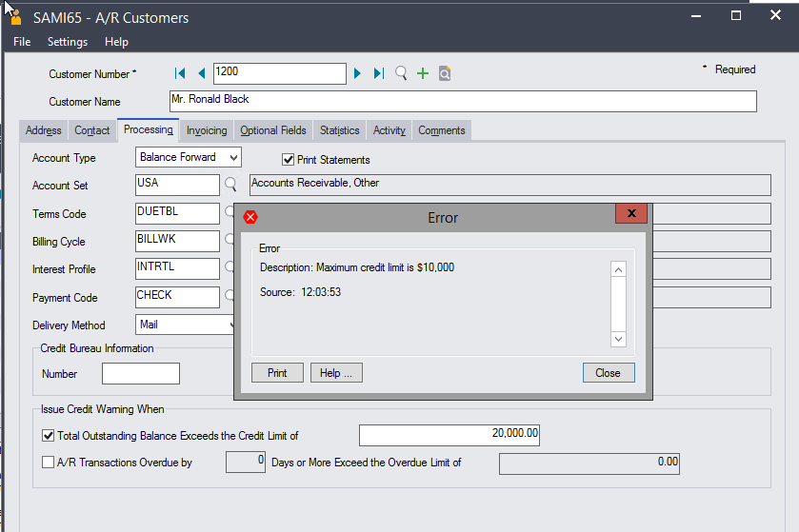Click green plus new customer icon
The width and height of the screenshot is (799, 532).
pyautogui.click(x=423, y=73)
